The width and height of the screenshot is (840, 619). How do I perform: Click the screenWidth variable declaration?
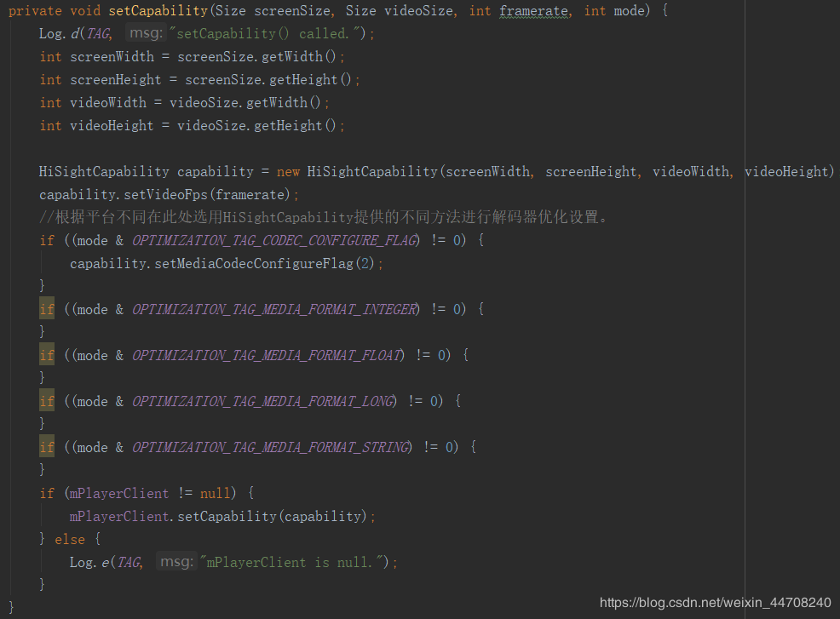(x=112, y=57)
